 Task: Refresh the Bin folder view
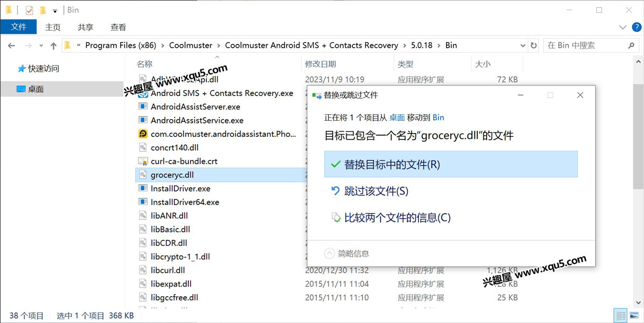(533, 46)
